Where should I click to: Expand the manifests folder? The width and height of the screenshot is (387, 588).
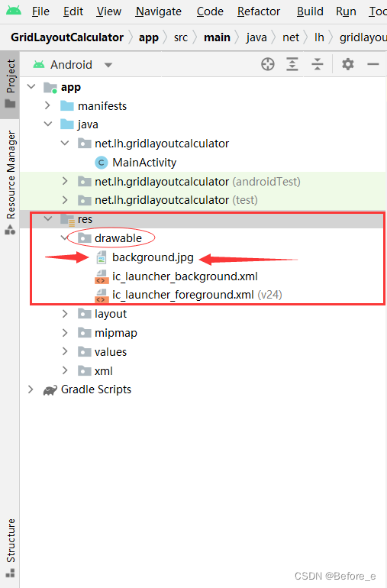coord(47,105)
